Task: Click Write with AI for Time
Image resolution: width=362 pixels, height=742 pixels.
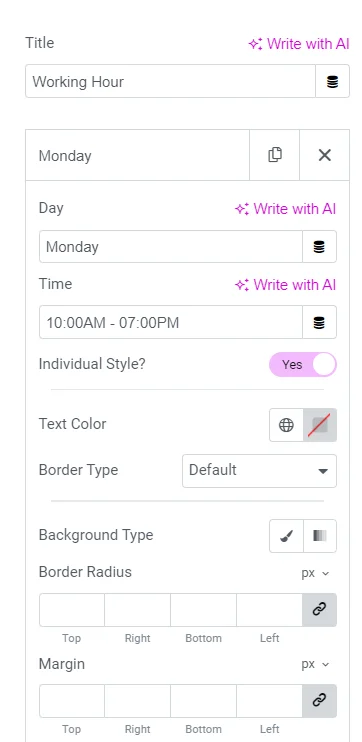Action: point(285,285)
